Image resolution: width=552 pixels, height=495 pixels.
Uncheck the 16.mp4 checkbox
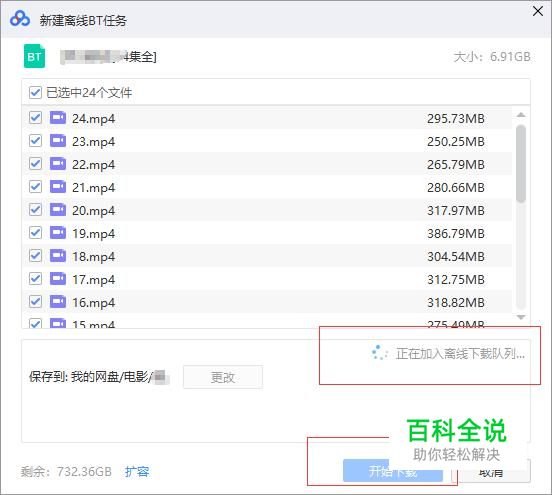coord(35,302)
